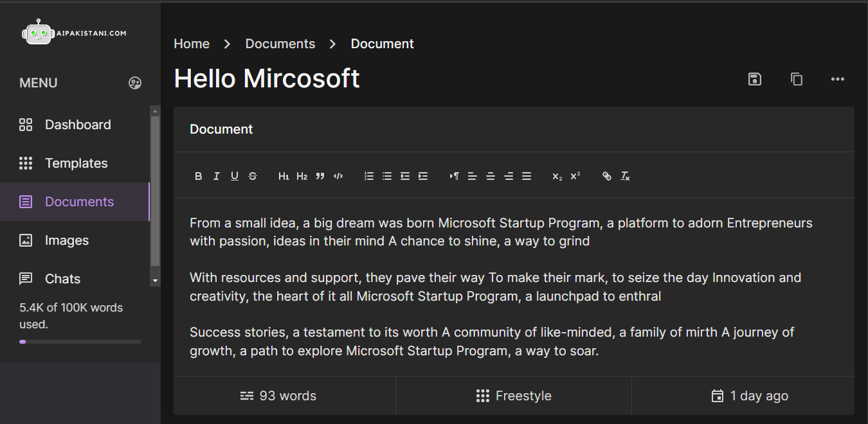Click the theme palette icon beside MENU
Viewport: 868px width, 424px height.
(135, 83)
